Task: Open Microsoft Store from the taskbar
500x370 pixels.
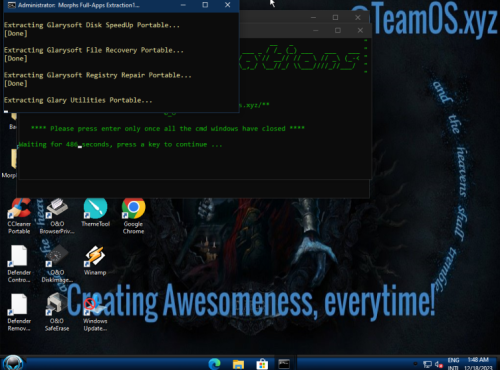Action: point(262,364)
